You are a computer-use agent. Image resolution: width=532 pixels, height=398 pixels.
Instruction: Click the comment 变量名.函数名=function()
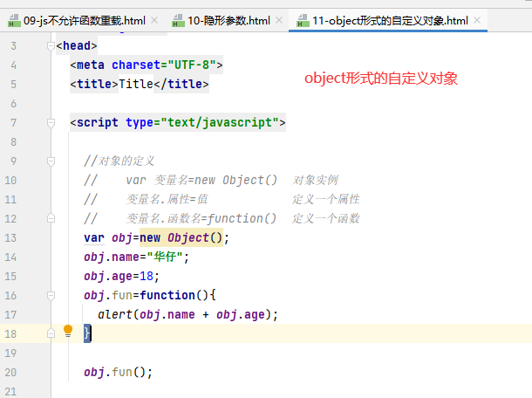201,218
